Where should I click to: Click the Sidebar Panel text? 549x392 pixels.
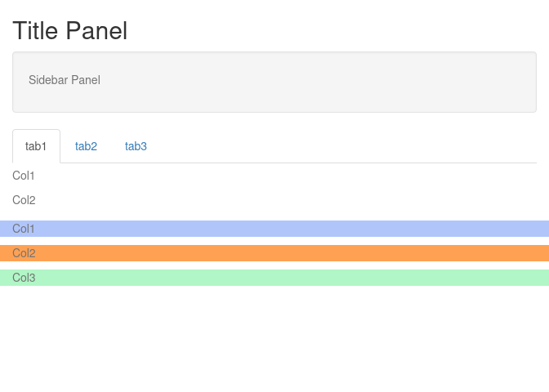(x=65, y=80)
